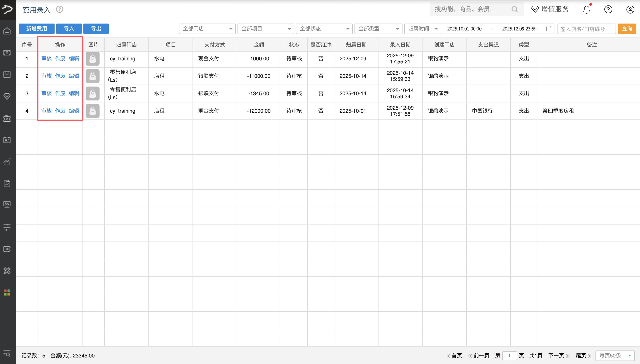Select the colorful app grid sidebar icon
640x364 pixels.
point(7,293)
